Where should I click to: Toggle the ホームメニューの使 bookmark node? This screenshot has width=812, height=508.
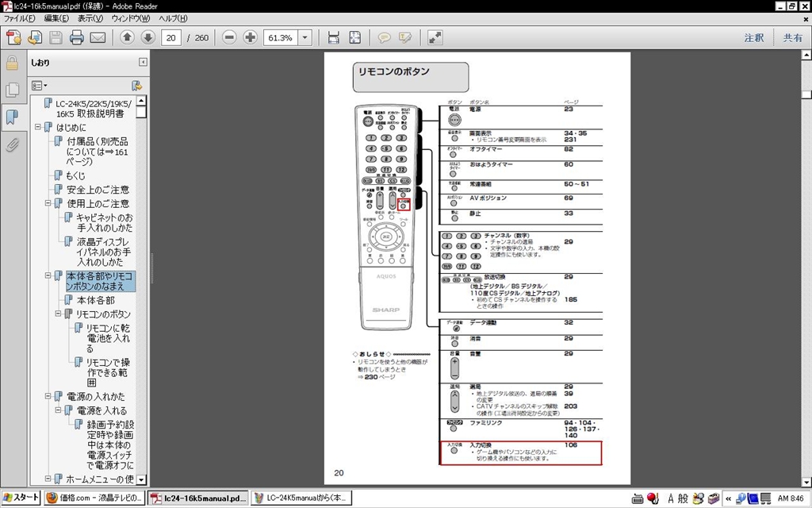pos(48,479)
